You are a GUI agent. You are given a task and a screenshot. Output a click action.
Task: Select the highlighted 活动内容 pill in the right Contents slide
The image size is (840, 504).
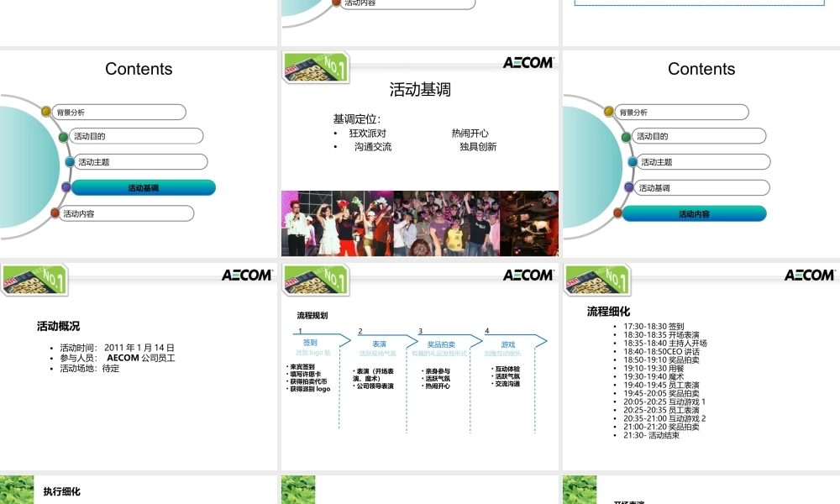(x=695, y=213)
